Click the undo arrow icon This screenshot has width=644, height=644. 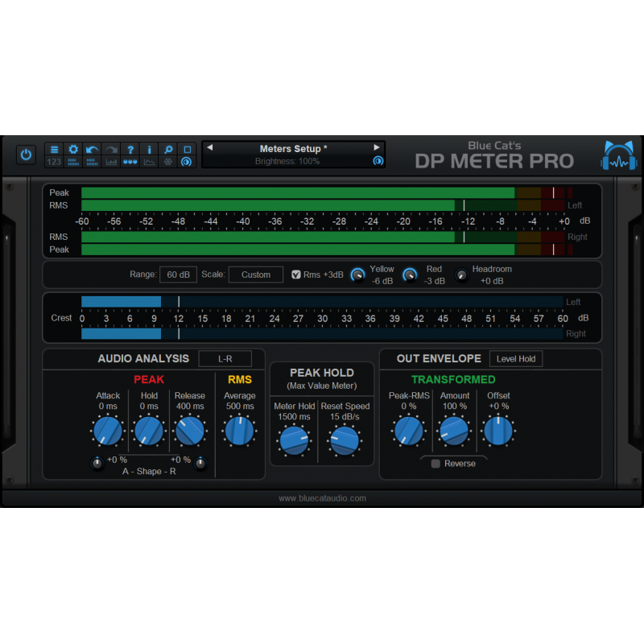click(x=92, y=149)
